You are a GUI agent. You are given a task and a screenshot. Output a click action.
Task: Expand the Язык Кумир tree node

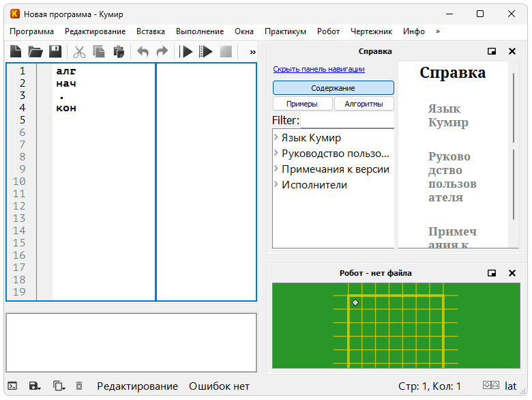click(276, 137)
